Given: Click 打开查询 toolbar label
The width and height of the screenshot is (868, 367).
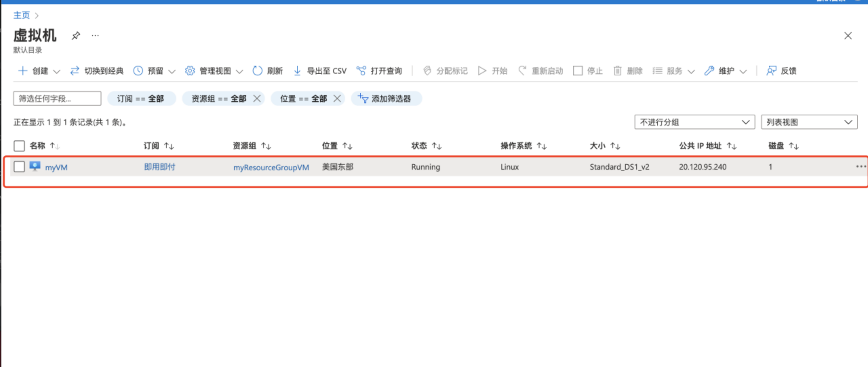Looking at the screenshot, I should tap(386, 71).
